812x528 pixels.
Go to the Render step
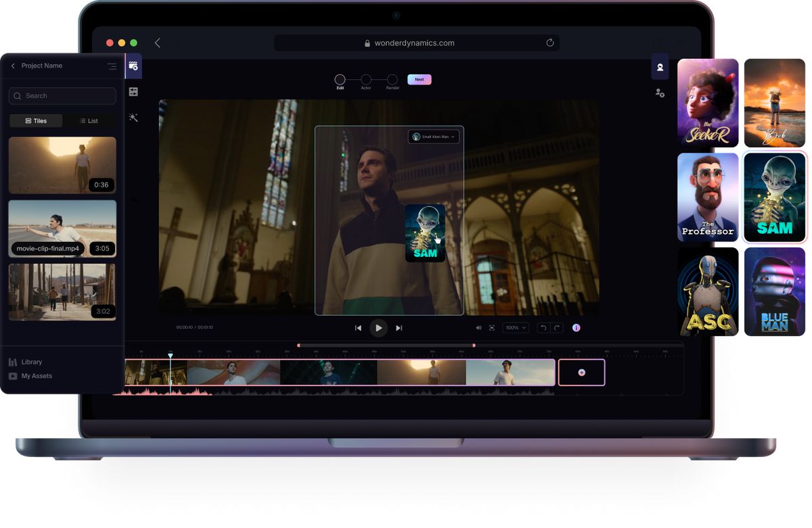pyautogui.click(x=392, y=80)
